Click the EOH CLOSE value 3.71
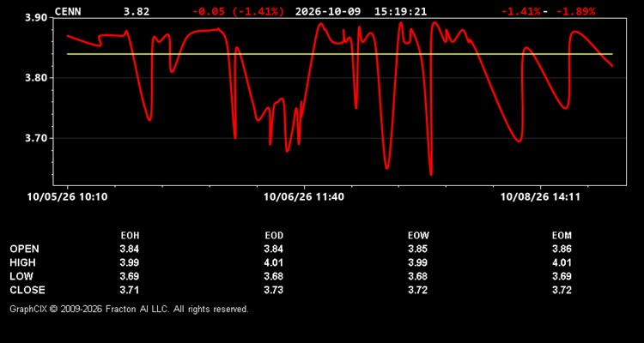644x343 pixels. 130,290
